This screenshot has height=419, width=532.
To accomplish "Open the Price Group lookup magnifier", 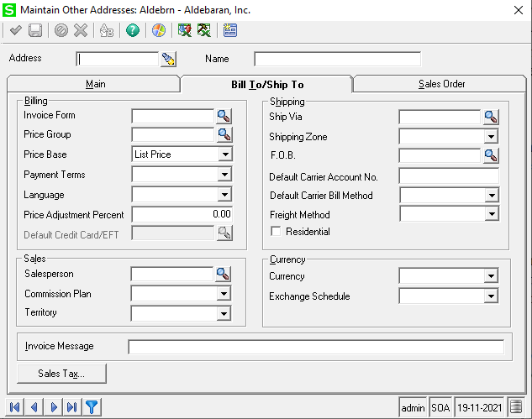I will click(224, 135).
